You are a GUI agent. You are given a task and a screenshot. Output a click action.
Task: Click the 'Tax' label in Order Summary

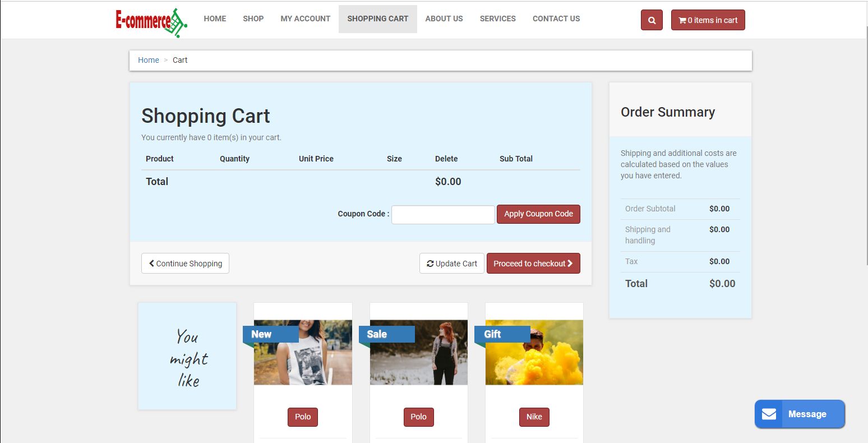(x=631, y=261)
